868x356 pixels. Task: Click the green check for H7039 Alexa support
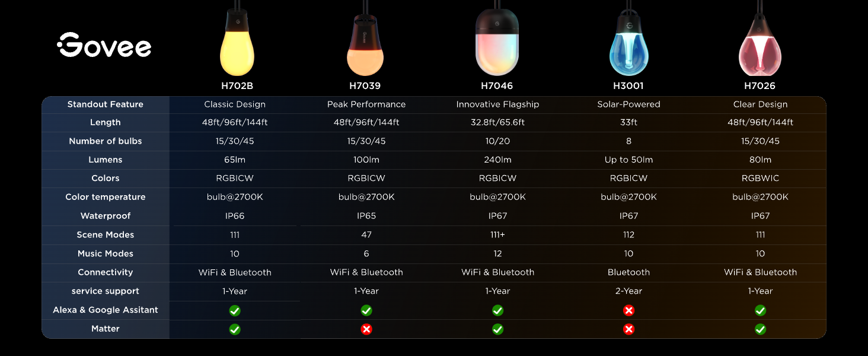pos(366,310)
